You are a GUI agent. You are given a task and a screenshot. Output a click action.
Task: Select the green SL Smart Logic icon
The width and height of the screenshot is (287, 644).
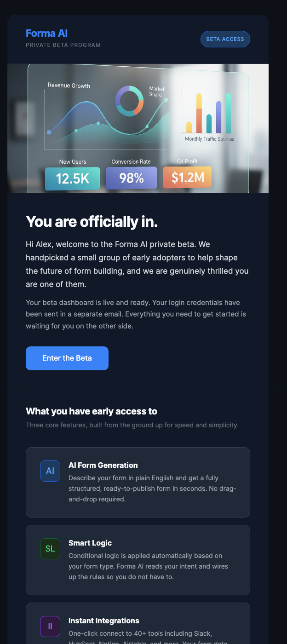(50, 549)
